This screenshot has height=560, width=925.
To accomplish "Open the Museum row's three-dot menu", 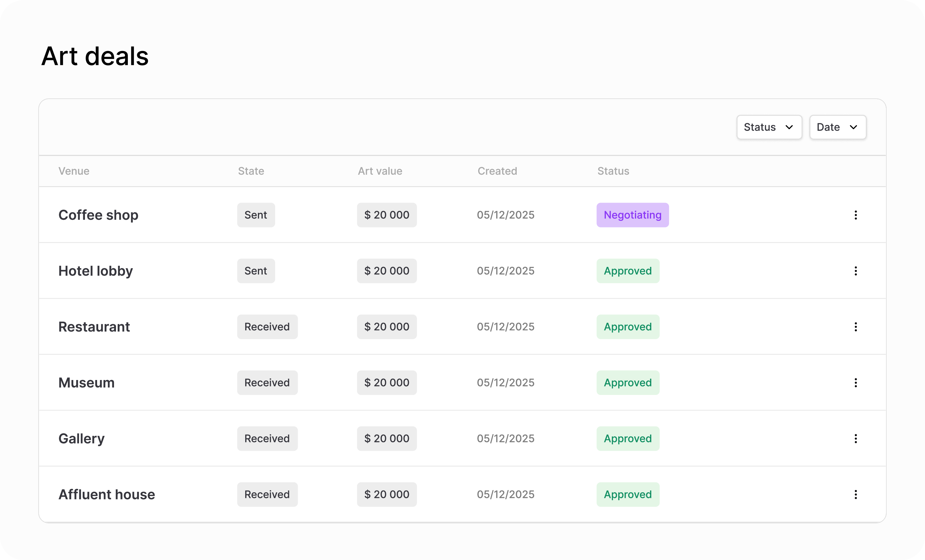I will pyautogui.click(x=856, y=383).
